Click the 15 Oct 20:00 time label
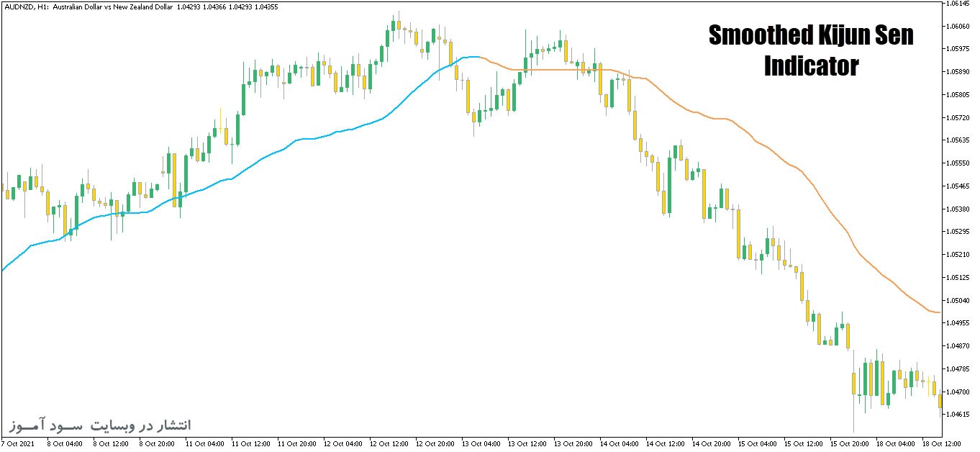 tap(850, 444)
